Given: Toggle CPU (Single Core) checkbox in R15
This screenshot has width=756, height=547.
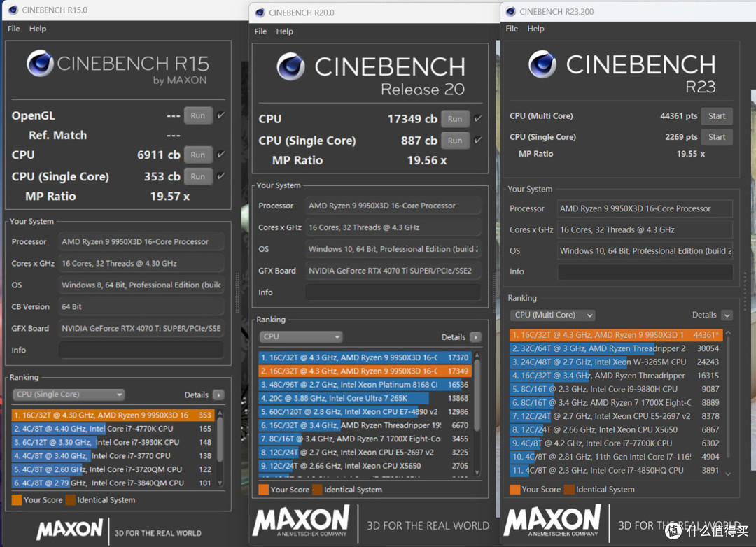Looking at the screenshot, I should [220, 176].
